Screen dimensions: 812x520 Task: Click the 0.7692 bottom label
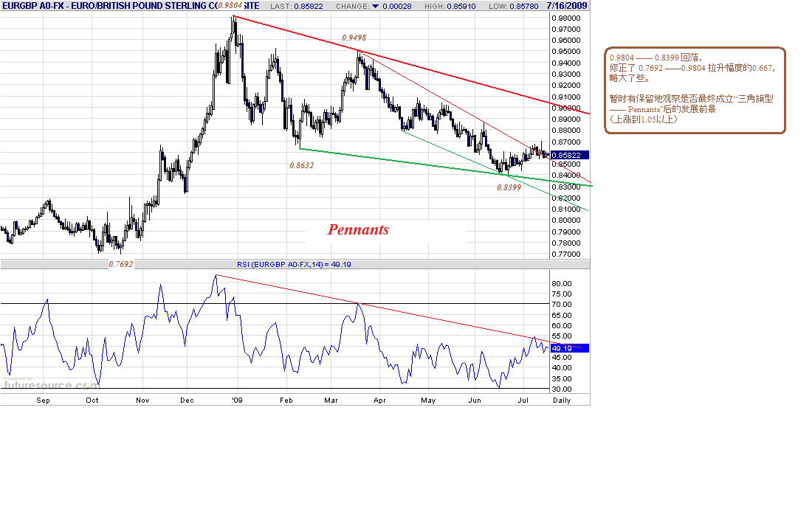pyautogui.click(x=120, y=264)
